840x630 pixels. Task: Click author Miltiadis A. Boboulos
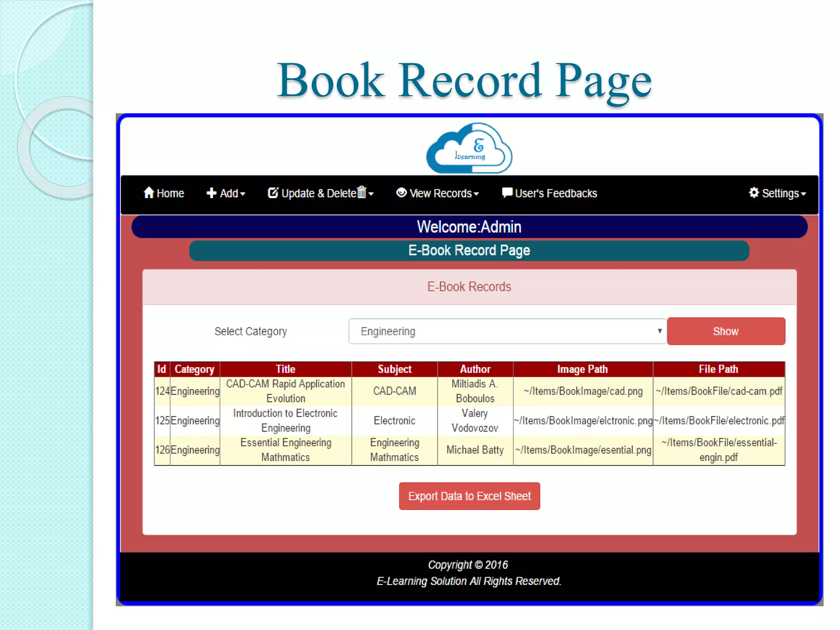(475, 391)
